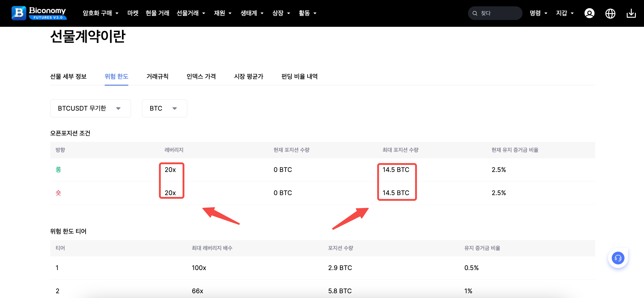Viewport: 644px width, 298px height.
Task: Expand the 선물거래 menu
Action: coord(191,13)
